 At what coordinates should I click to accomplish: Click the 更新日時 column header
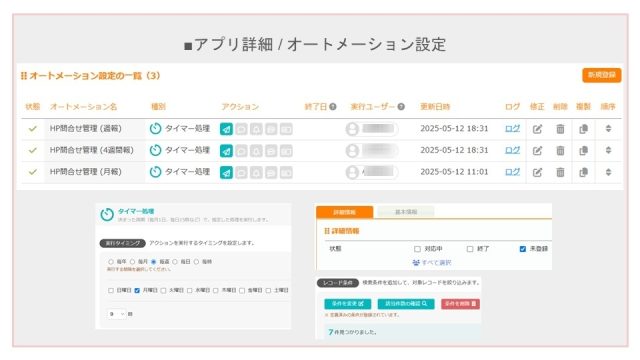click(435, 107)
